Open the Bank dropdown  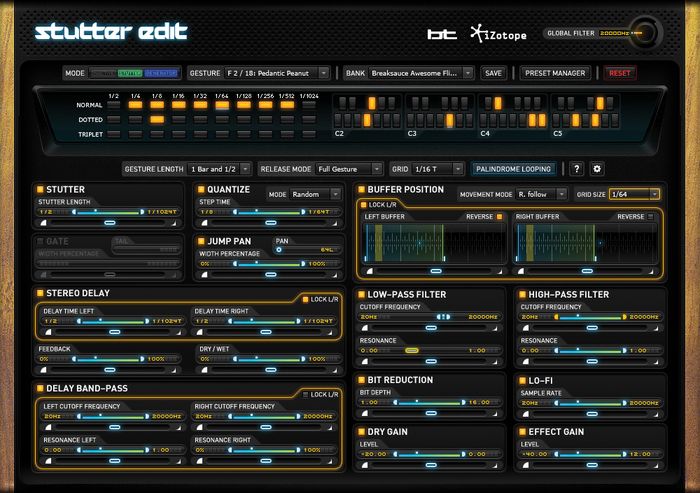(x=421, y=73)
